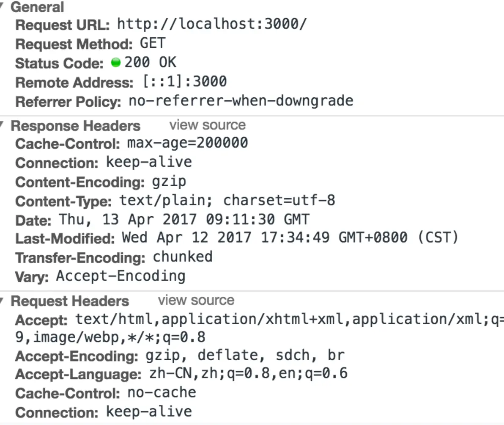Collapse the Request Headers section
The height and width of the screenshot is (425, 504).
point(3,301)
